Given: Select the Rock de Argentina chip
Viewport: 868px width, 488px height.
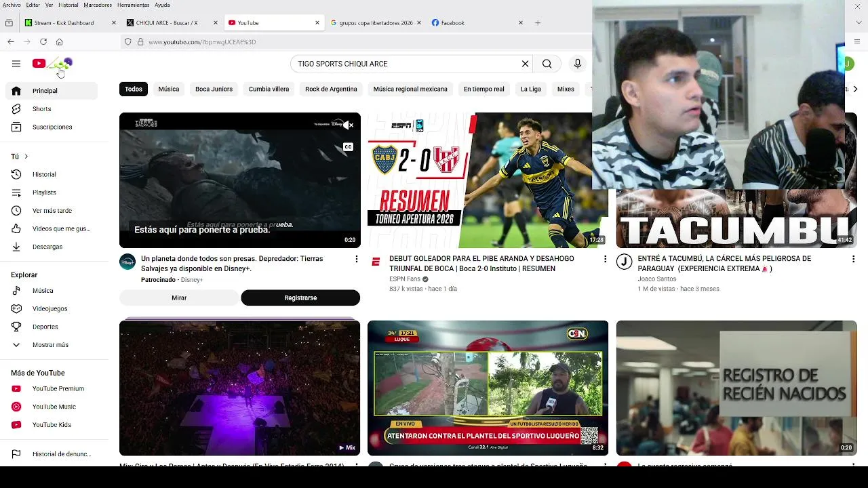Looking at the screenshot, I should [x=331, y=89].
